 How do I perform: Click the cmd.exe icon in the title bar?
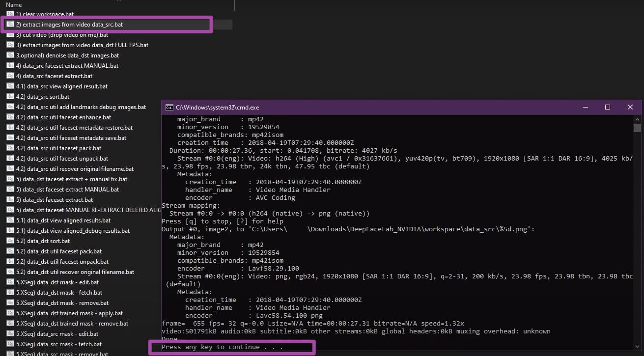(x=169, y=107)
